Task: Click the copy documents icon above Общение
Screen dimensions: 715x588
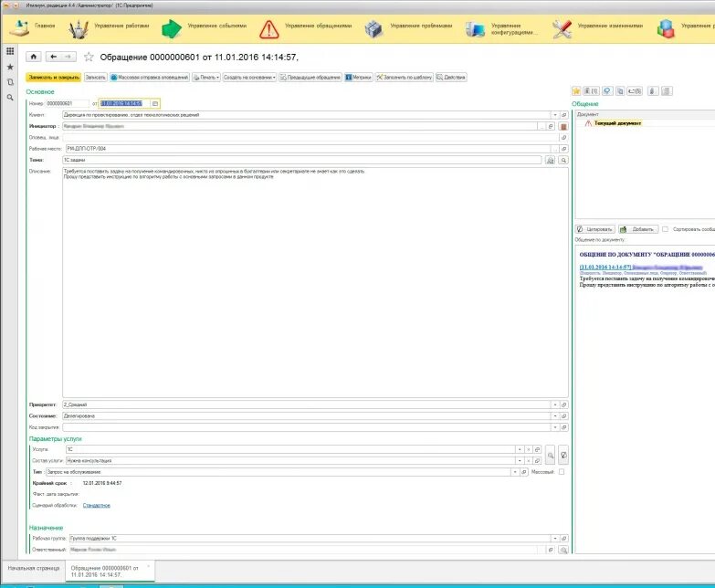Action: coord(620,91)
